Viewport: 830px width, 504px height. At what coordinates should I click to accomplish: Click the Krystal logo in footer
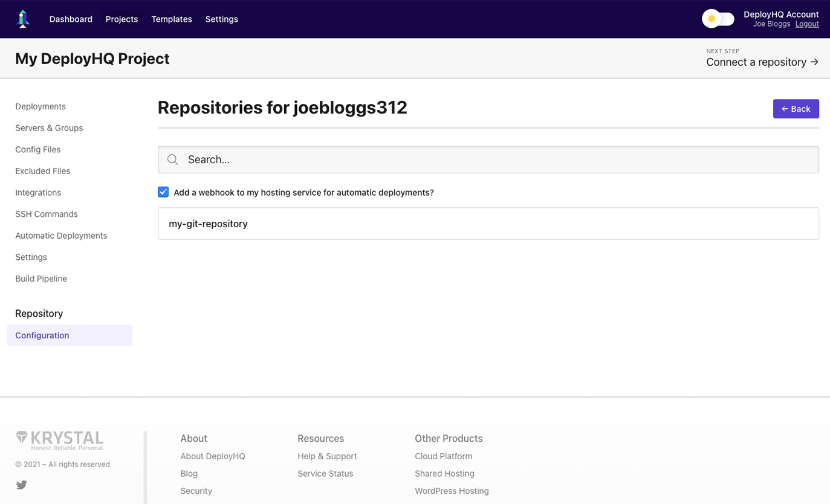tap(60, 440)
